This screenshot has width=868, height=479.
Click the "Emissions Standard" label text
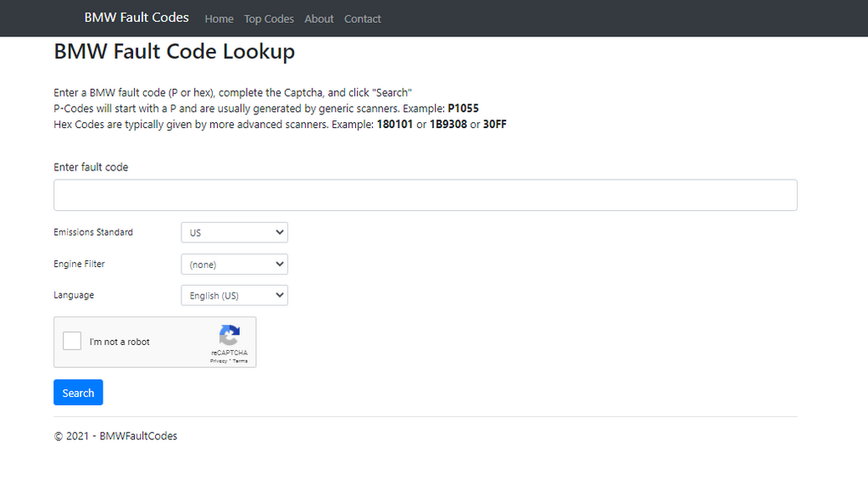[x=93, y=232]
